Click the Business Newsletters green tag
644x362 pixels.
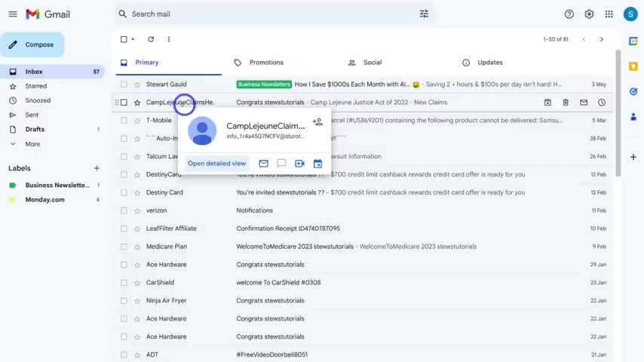click(264, 84)
